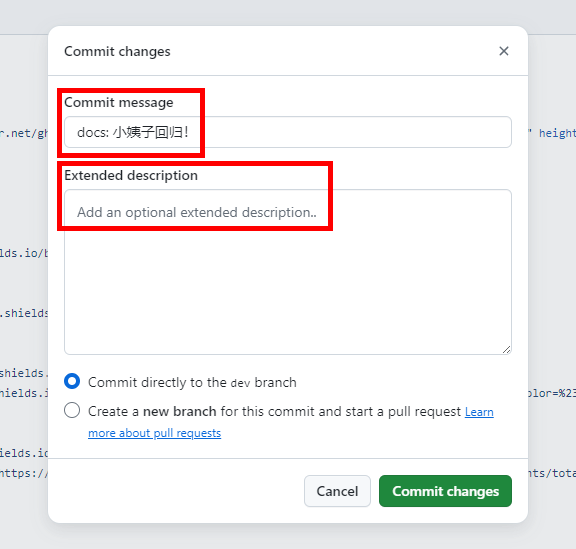Click the Cancel button

coord(337,491)
